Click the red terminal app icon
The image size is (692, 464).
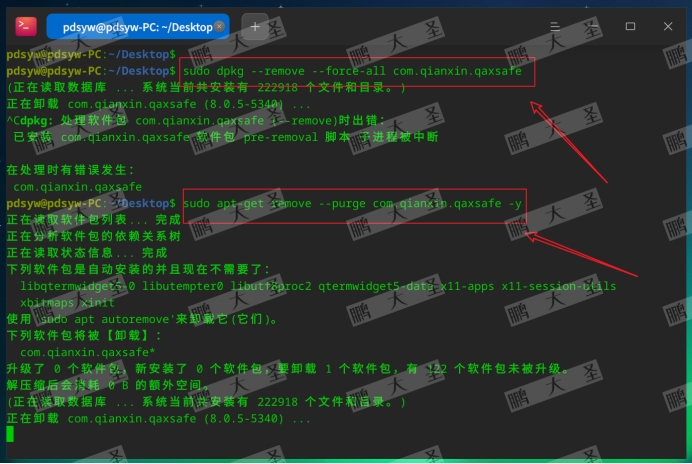(x=26, y=26)
